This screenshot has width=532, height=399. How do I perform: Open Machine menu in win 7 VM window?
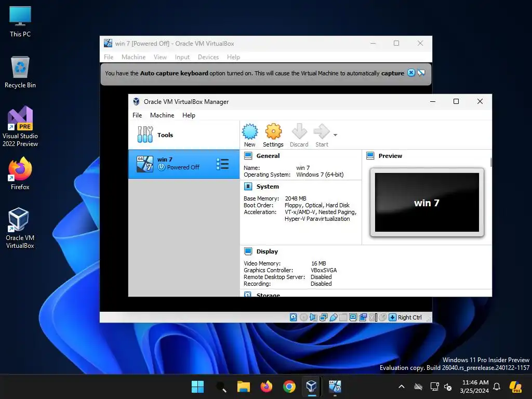click(134, 57)
